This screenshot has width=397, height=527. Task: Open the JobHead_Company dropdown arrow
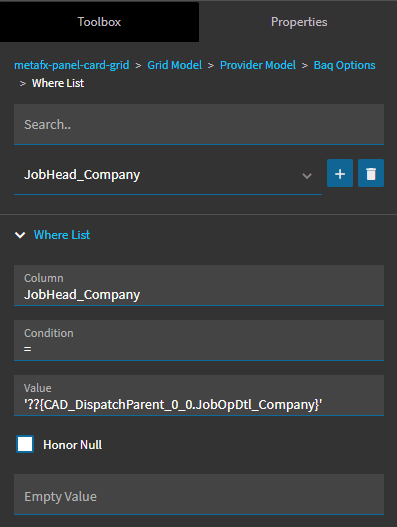pos(307,175)
